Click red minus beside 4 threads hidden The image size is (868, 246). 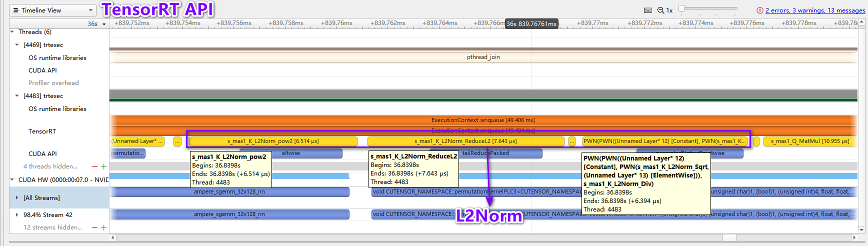(x=94, y=166)
